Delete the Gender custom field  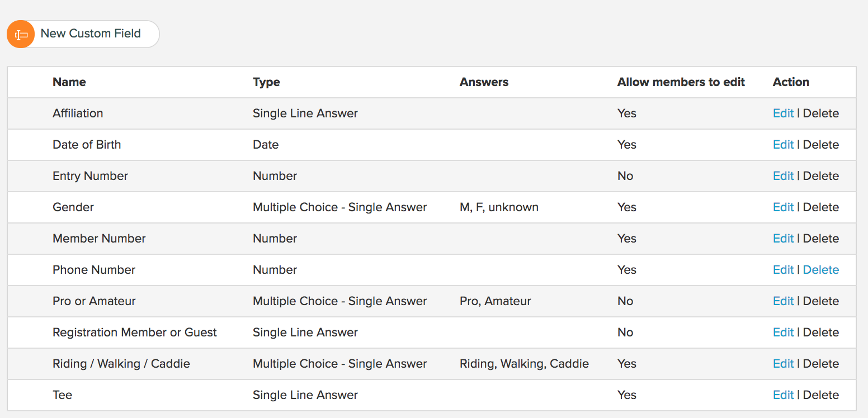[821, 207]
